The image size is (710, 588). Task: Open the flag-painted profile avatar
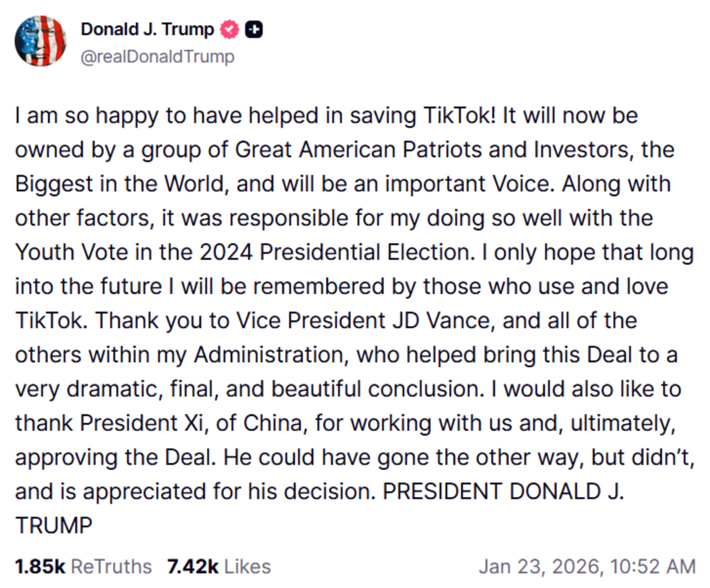(40, 41)
